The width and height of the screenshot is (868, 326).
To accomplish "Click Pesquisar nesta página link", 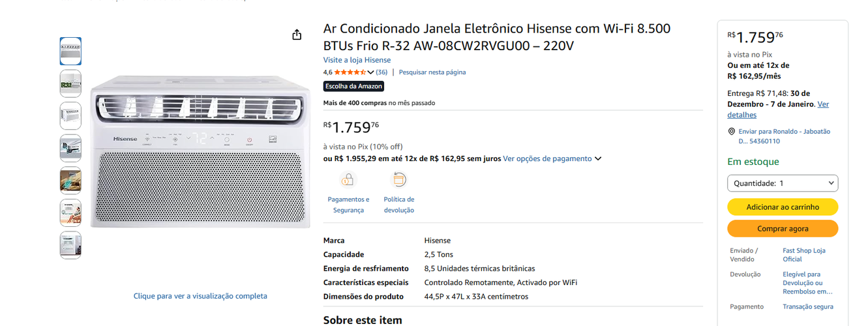I will point(432,72).
